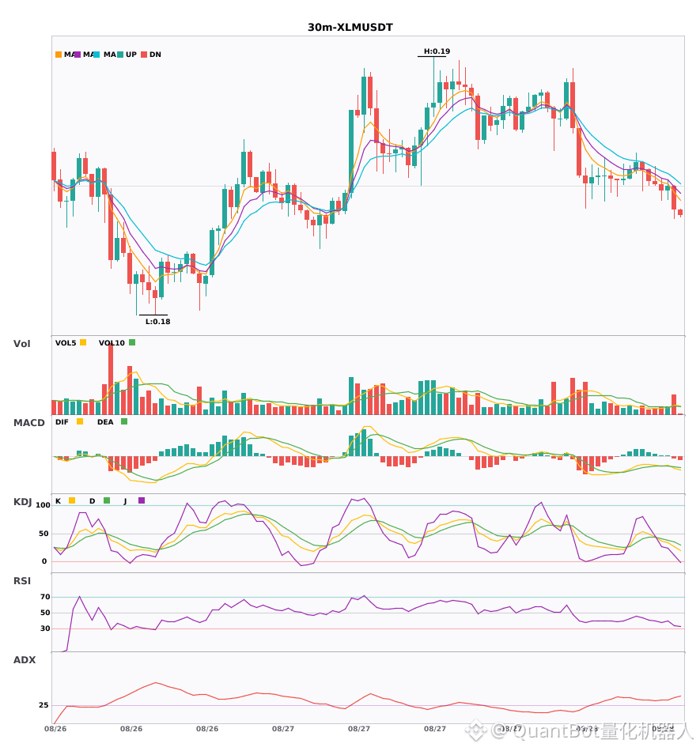Image resolution: width=700 pixels, height=751 pixels.
Task: Click the MACD panel label
Action: (x=28, y=423)
